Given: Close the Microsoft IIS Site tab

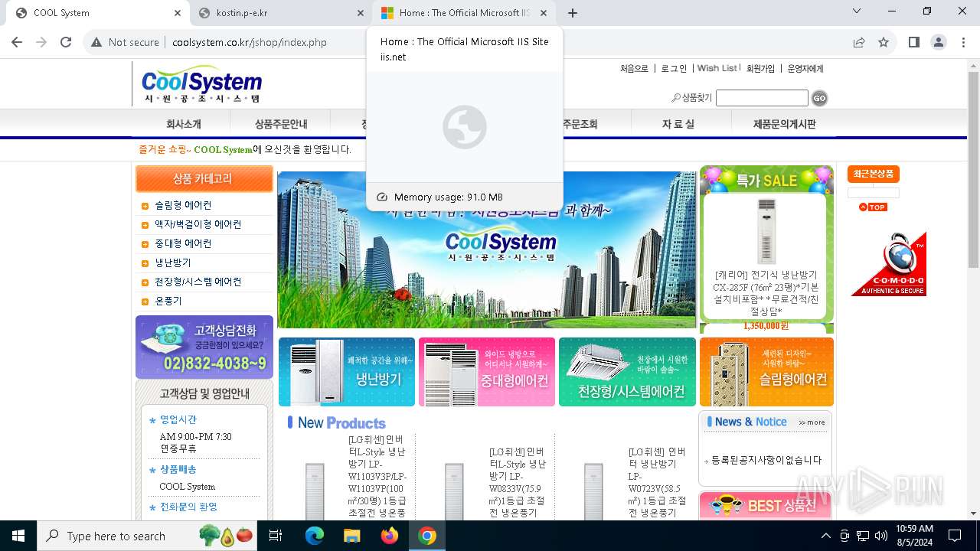Looking at the screenshot, I should click(544, 13).
